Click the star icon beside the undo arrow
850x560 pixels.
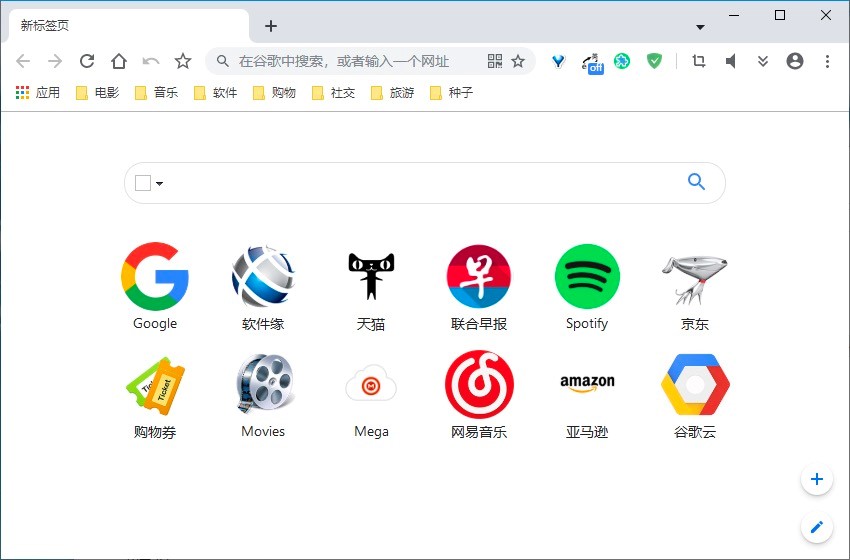[x=183, y=61]
